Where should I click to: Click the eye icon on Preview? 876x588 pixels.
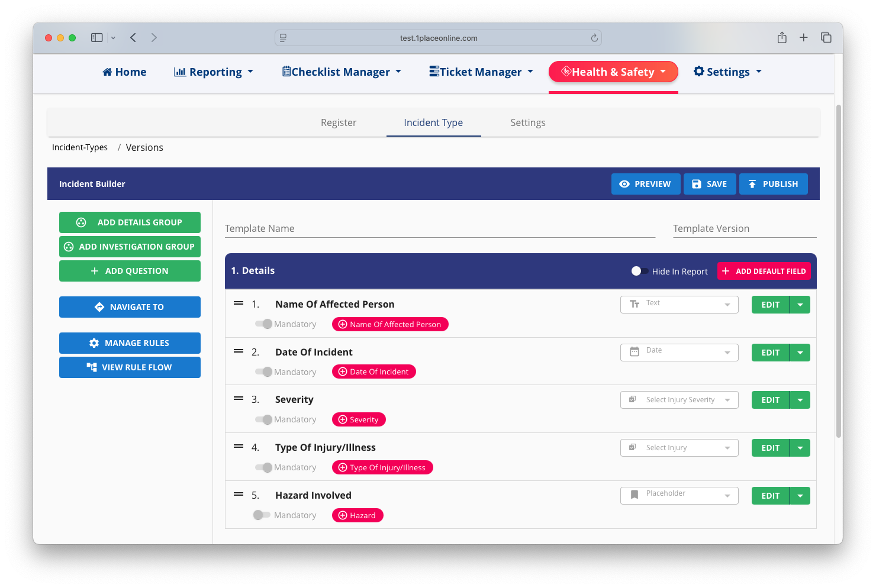coord(624,184)
